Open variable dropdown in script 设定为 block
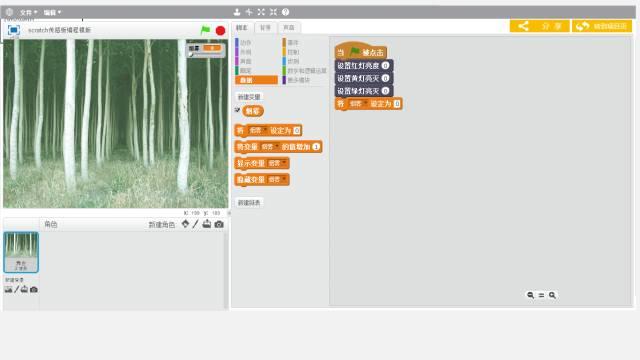 (358, 104)
